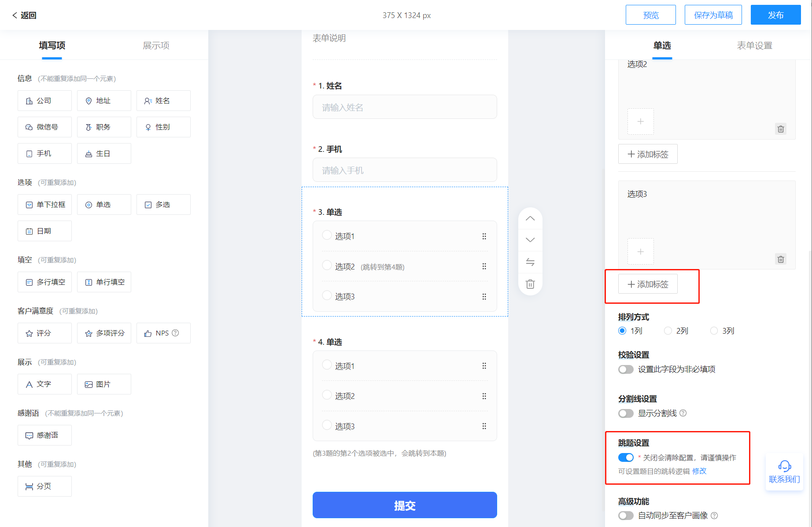Open the 表单设置 tab
This screenshot has width=812, height=527.
click(755, 45)
